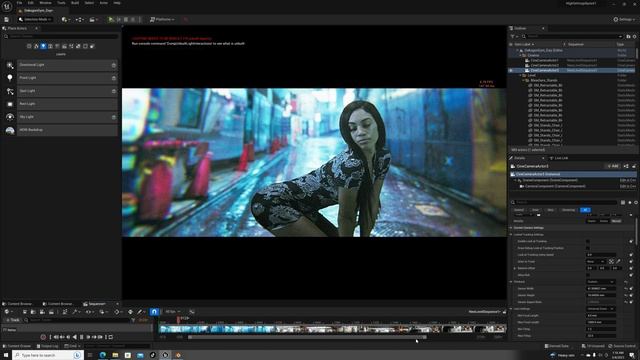Image resolution: width=640 pixels, height=360 pixels.
Task: Collapse the Cinema folder in Outliner
Action: [520, 55]
